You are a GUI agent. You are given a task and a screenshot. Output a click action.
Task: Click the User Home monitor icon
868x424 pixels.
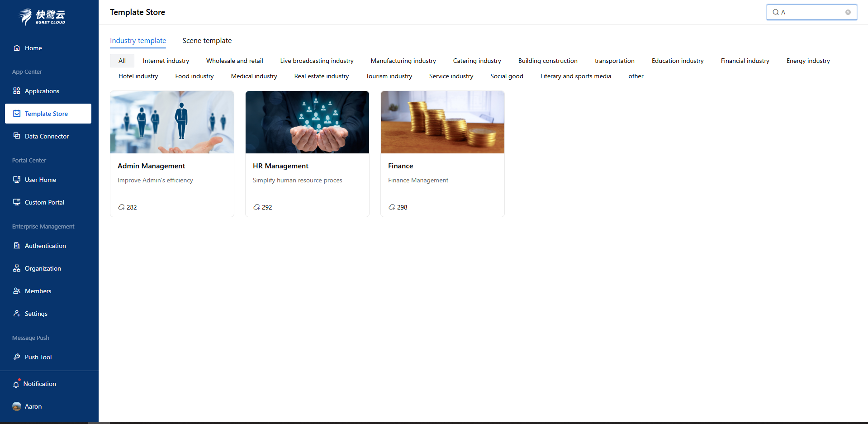pos(17,180)
